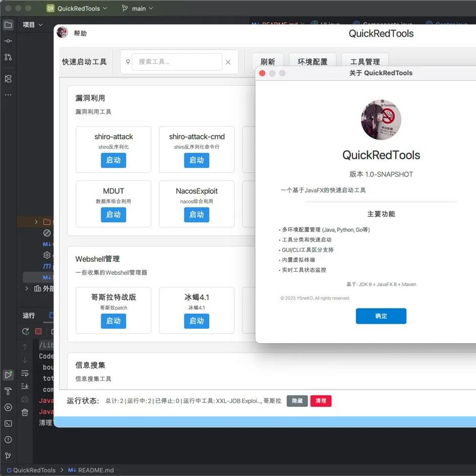Open the main branch dropdown
The height and width of the screenshot is (476, 476).
tap(138, 9)
